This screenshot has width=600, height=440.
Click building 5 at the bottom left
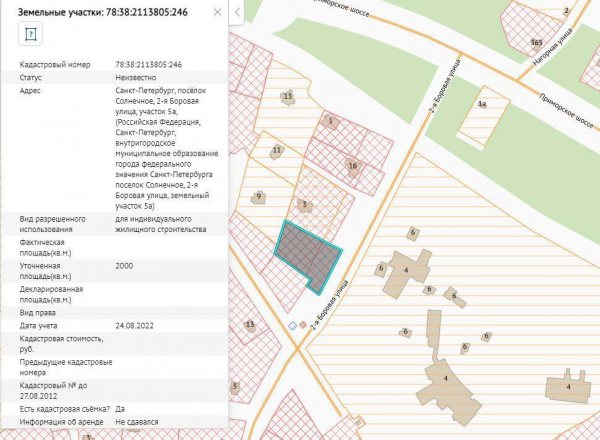pos(235,385)
